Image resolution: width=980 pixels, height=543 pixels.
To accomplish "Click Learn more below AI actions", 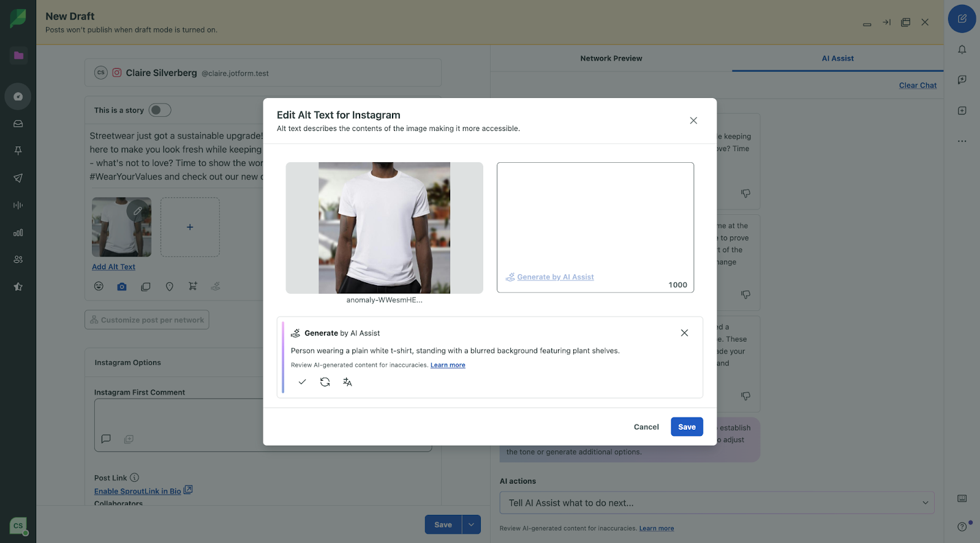I will coord(657,528).
